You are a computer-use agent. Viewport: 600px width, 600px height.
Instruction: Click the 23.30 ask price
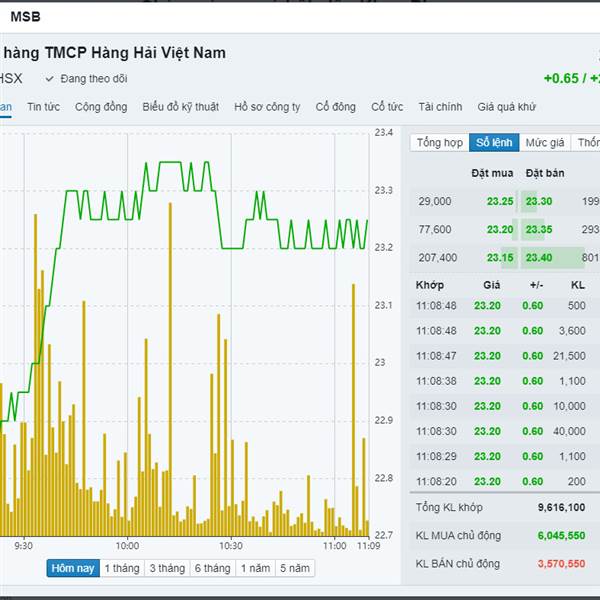point(539,201)
